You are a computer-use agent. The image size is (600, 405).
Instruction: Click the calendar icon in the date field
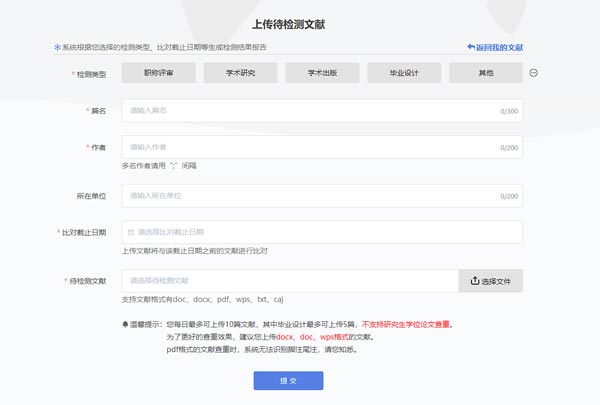tap(130, 232)
